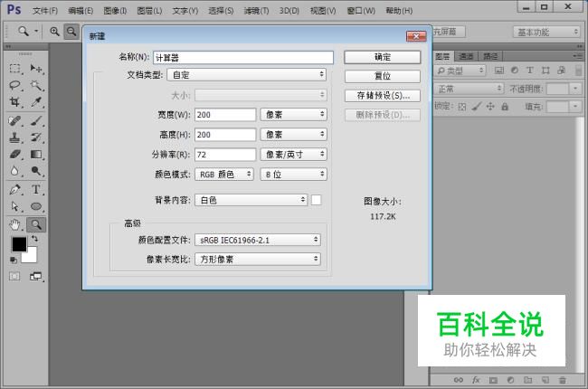
Task: Select the Eyedropper tool
Action: pos(36,102)
